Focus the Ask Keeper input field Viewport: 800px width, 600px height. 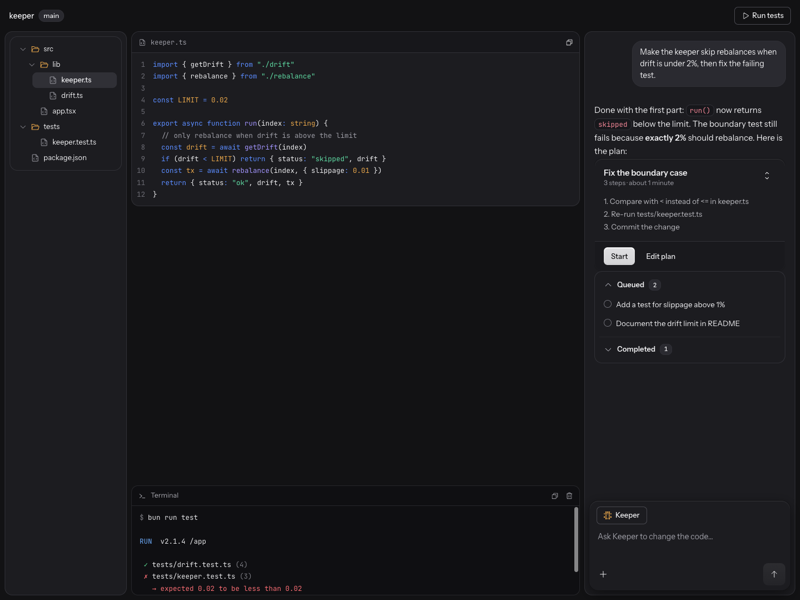pyautogui.click(x=689, y=536)
